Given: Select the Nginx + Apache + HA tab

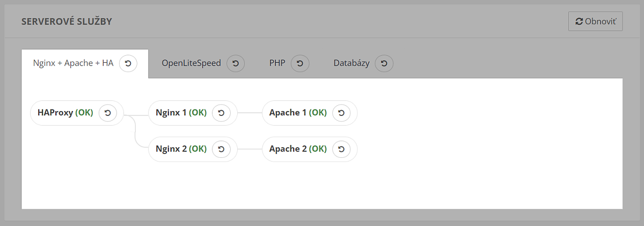Looking at the screenshot, I should (73, 63).
